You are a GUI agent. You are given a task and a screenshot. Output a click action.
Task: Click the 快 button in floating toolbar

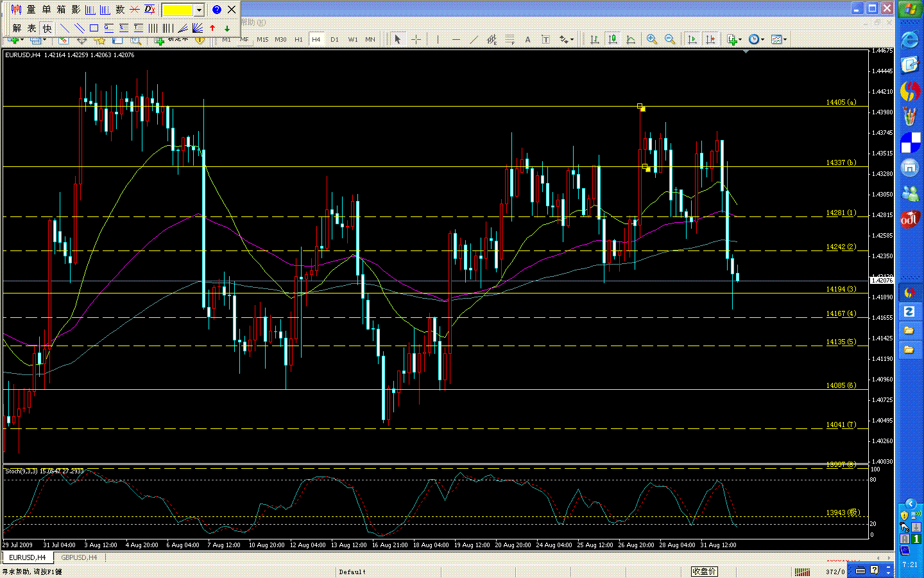point(47,28)
